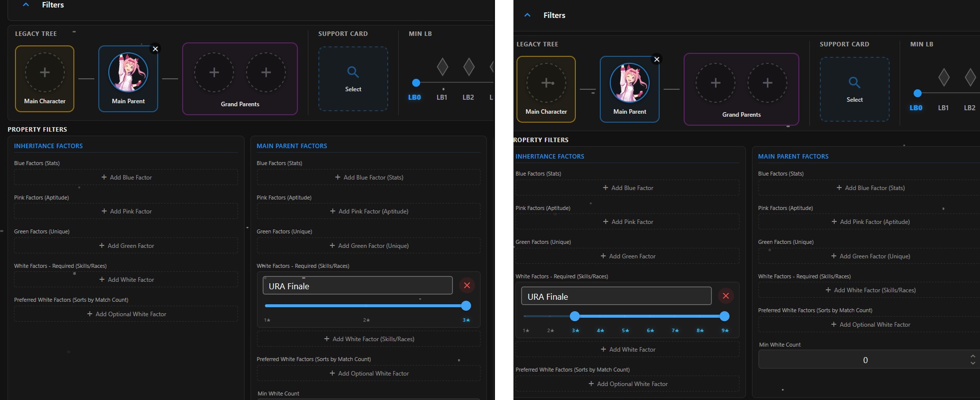
Task: Remove the URA Finale factor in the left screenshot
Action: 467,285
